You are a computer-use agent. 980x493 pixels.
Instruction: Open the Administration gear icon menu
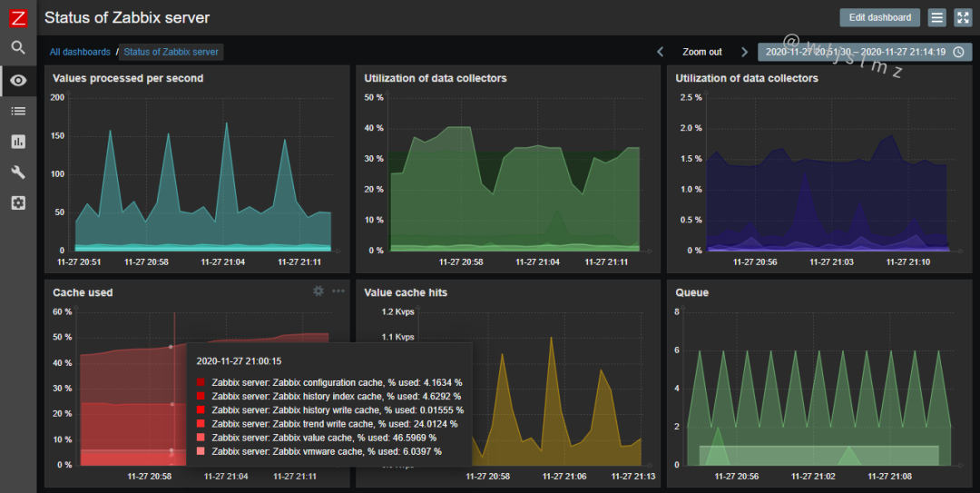18,202
